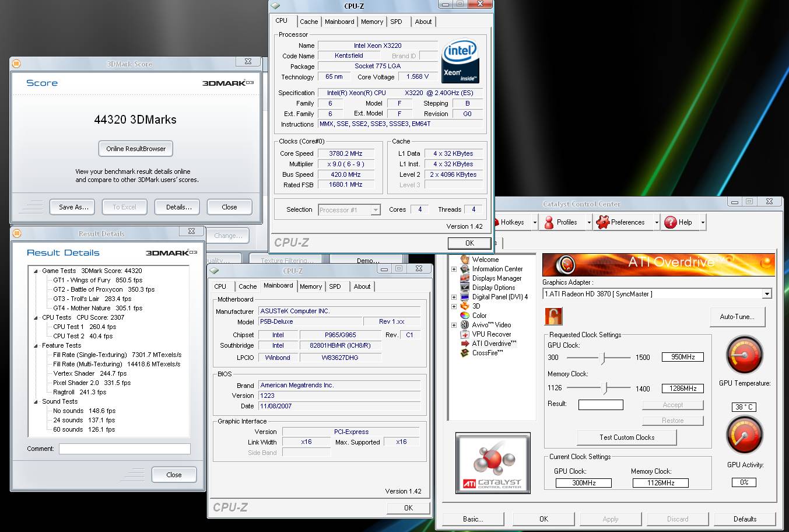Open the Help dropdown arrow
The width and height of the screenshot is (789, 532).
coord(703,222)
